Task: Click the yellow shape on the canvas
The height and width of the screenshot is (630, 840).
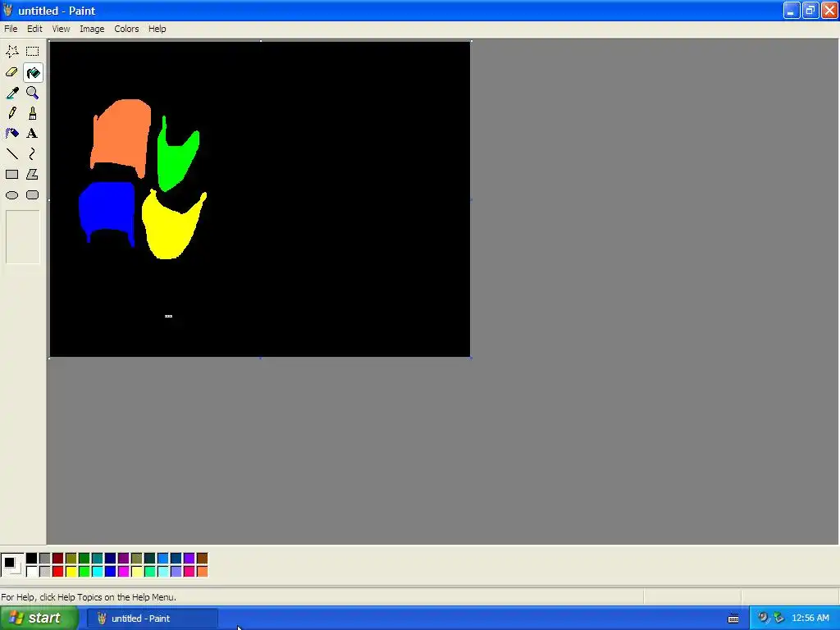Action: tap(169, 231)
